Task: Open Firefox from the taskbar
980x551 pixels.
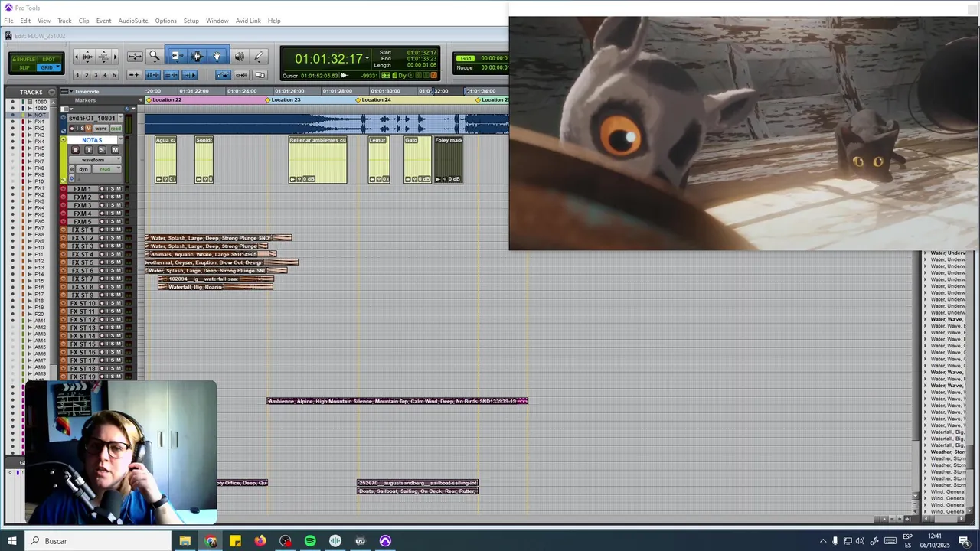Action: tap(260, 541)
